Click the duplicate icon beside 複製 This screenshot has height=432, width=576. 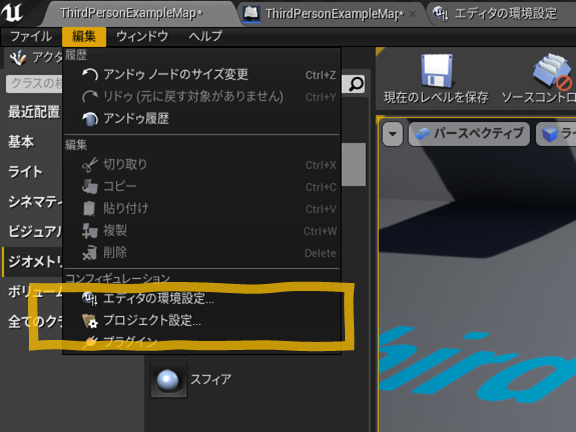click(90, 231)
